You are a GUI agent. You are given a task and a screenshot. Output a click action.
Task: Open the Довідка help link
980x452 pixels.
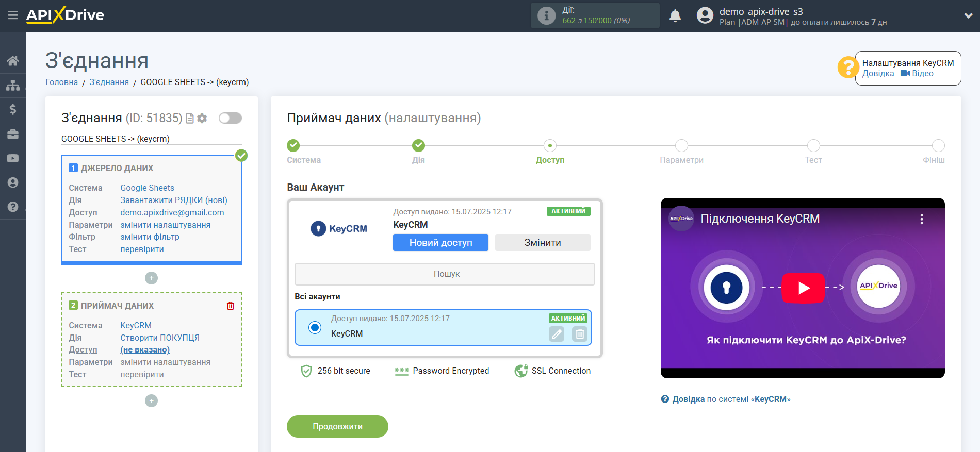point(878,73)
